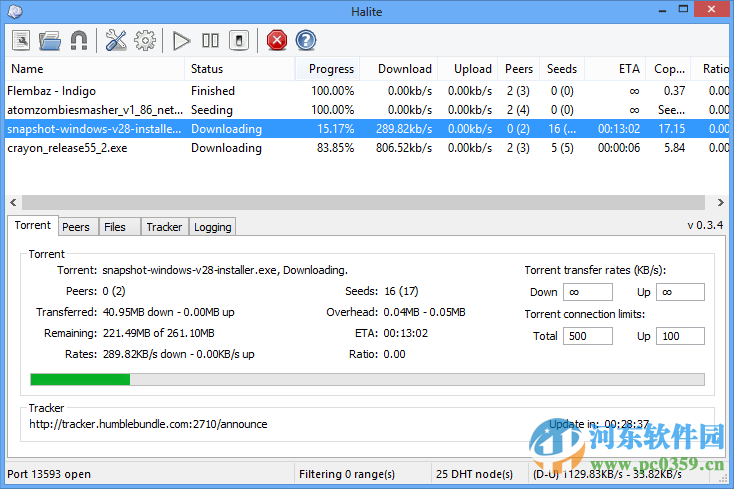Sort by Seeds column header

[562, 69]
